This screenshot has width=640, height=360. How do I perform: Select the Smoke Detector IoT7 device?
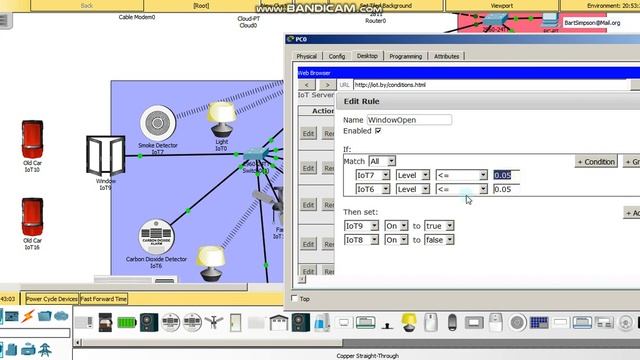[x=158, y=123]
